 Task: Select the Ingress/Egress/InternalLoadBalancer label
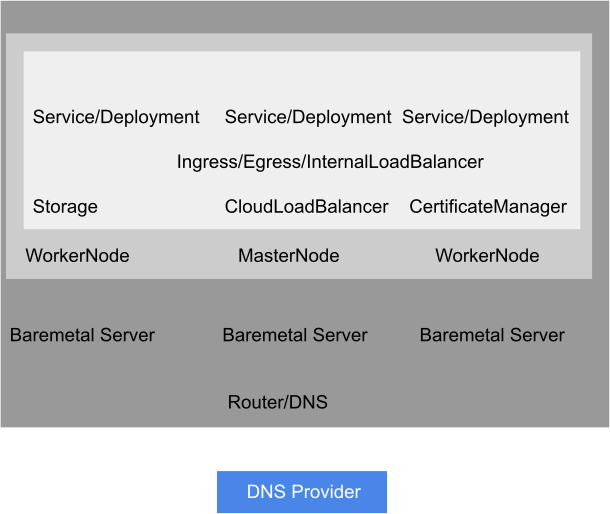(x=330, y=162)
